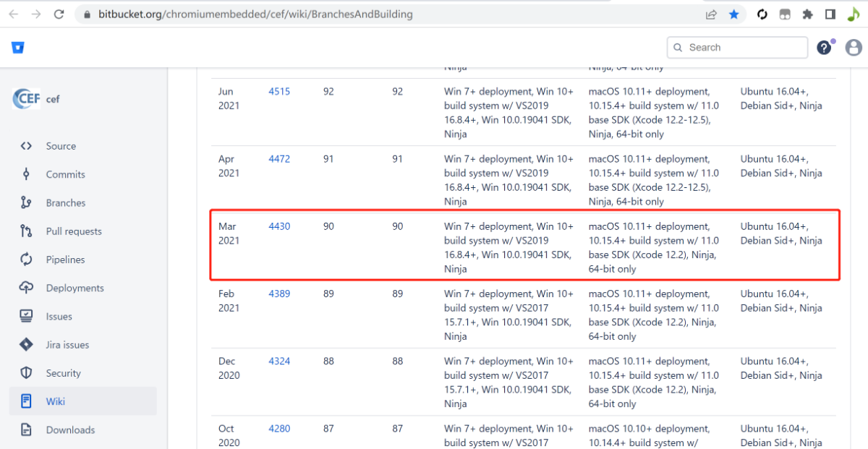
Task: Click the cef repository name
Action: (53, 99)
